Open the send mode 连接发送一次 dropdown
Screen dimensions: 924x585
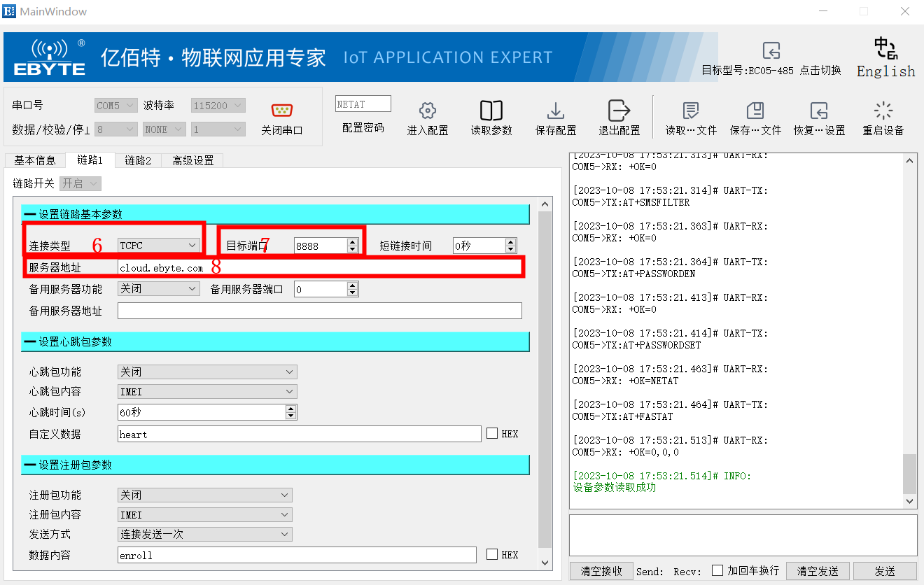204,534
